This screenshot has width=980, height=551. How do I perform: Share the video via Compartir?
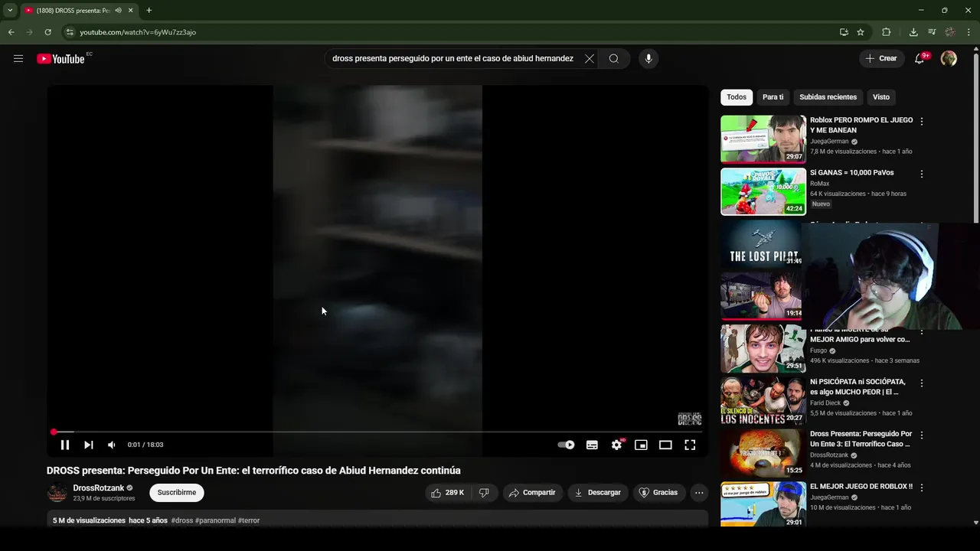(532, 493)
